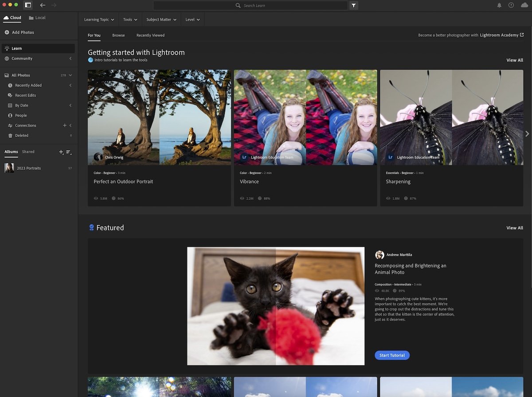Click the create album plus icon
Screen dimensions: 532x397
click(x=61, y=152)
